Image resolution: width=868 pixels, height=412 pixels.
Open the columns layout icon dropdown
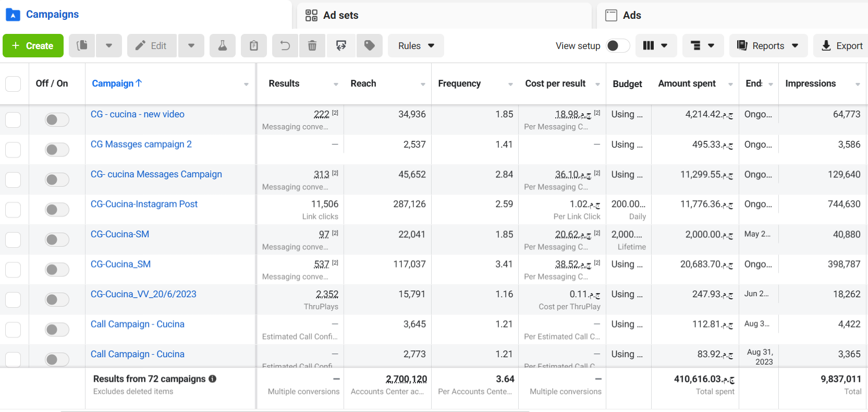tap(656, 46)
